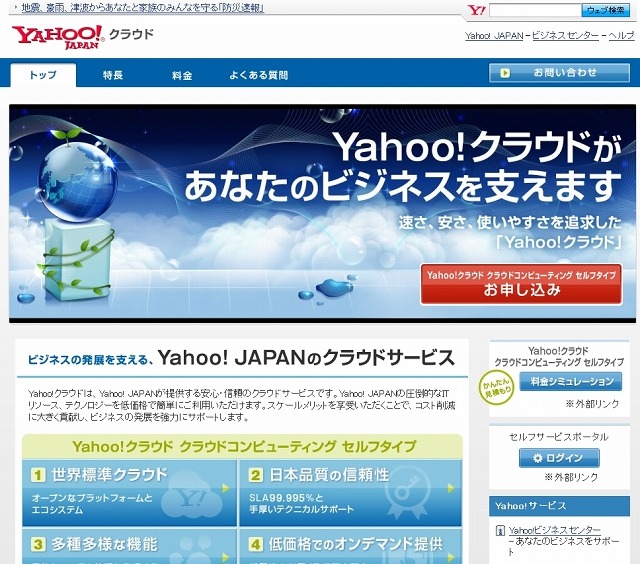640x564 pixels.
Task: Click the red お申し込み signup button
Action: click(521, 284)
